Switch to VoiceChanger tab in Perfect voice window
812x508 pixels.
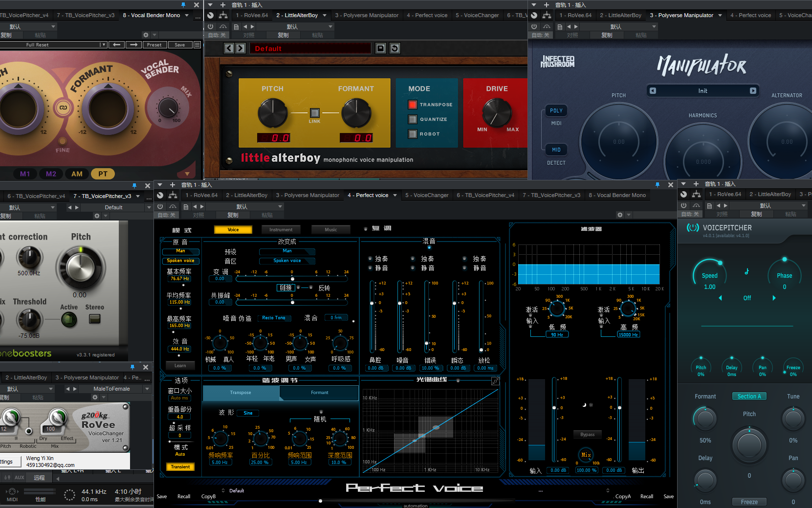click(x=427, y=195)
